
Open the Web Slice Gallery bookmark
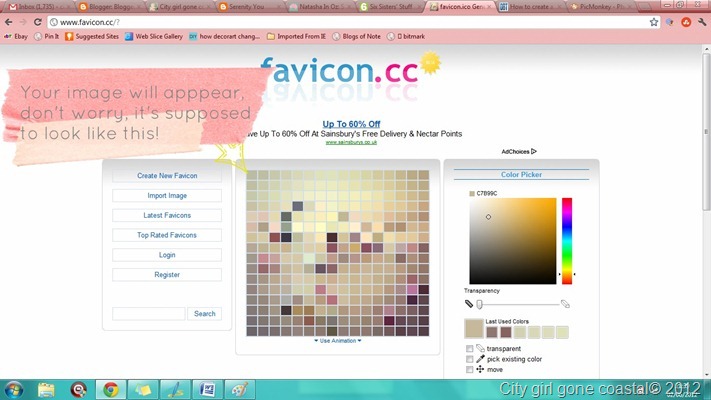coord(154,36)
